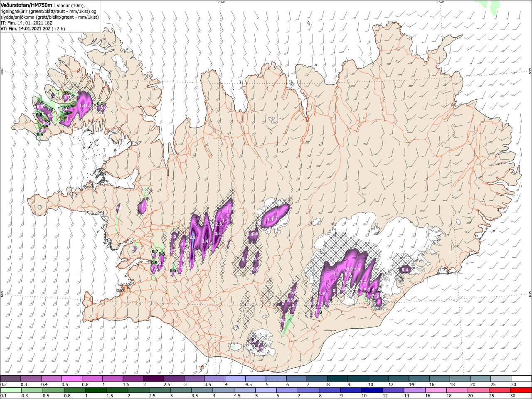Select the pale green rain-legend swatch at 0.1
The height and width of the screenshot is (399, 532).
click(x=11, y=390)
